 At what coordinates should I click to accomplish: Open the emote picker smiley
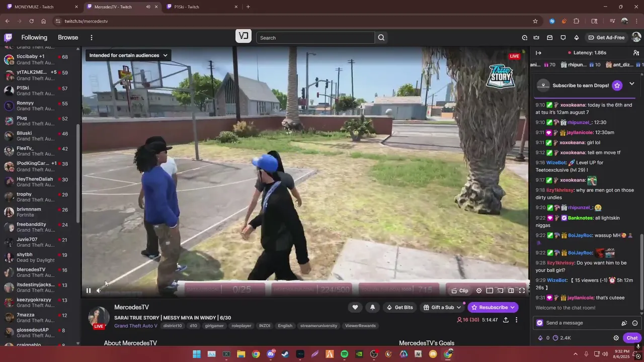click(635, 323)
